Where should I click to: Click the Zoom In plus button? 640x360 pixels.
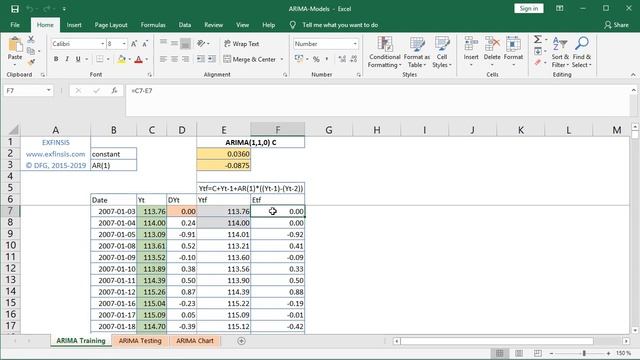click(608, 353)
